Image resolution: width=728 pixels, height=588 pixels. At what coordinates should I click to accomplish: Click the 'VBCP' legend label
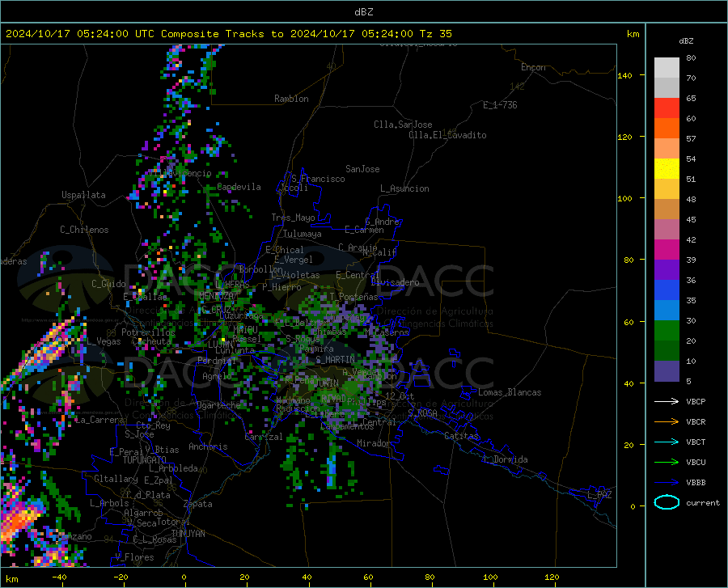pyautogui.click(x=696, y=401)
